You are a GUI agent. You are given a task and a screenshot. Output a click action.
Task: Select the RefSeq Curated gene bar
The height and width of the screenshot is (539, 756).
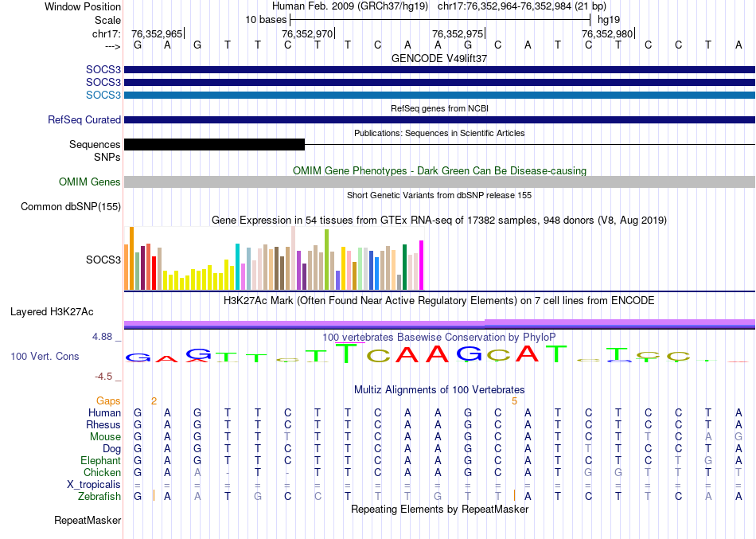(439, 119)
